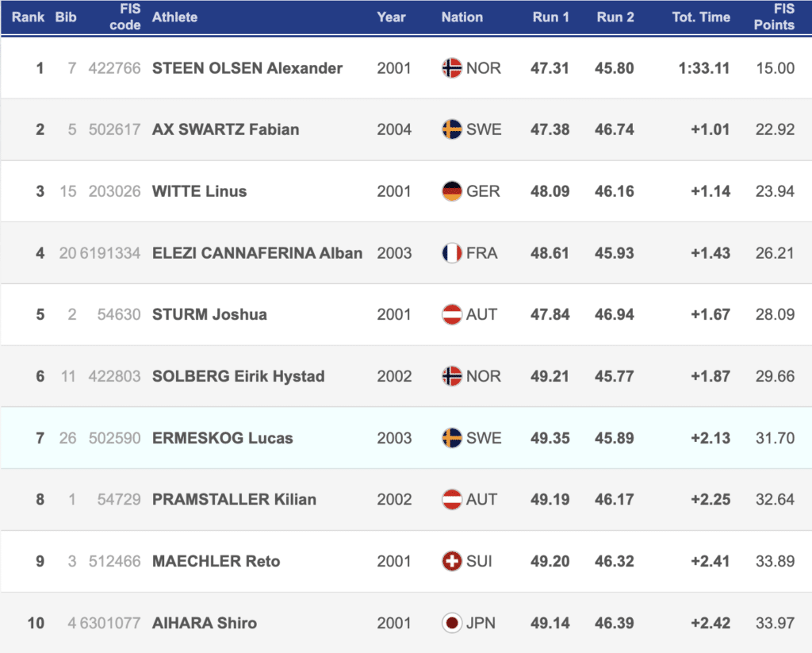
Task: Open PRAMSTALLER Kilian's athlete page
Action: pyautogui.click(x=234, y=500)
